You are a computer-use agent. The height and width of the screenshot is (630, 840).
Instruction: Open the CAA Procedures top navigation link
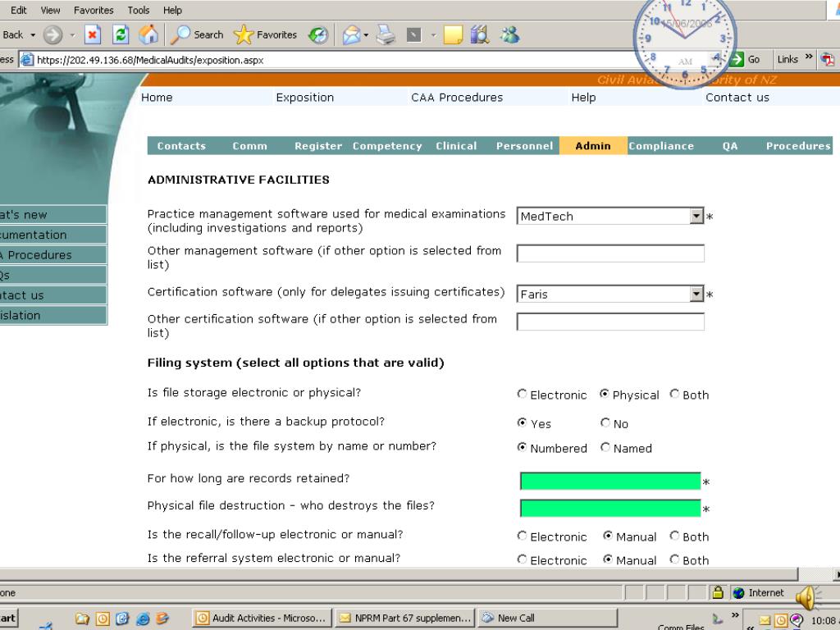pyautogui.click(x=457, y=98)
